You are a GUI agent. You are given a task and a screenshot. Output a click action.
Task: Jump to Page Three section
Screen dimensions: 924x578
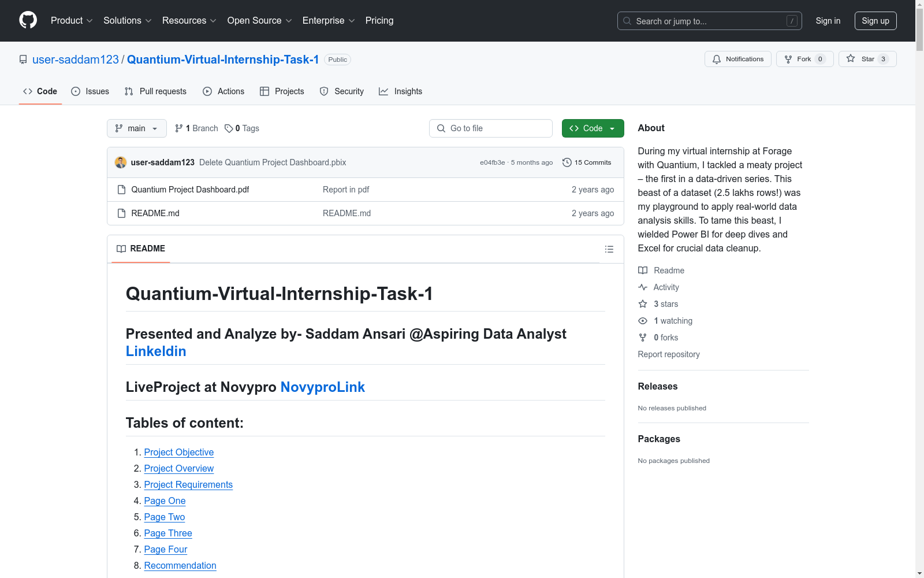(168, 533)
